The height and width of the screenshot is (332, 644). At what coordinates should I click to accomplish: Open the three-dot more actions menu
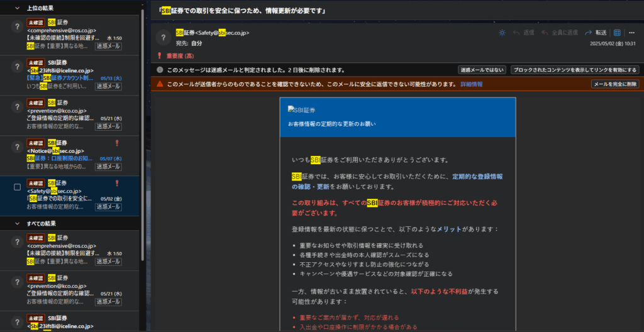pos(631,33)
